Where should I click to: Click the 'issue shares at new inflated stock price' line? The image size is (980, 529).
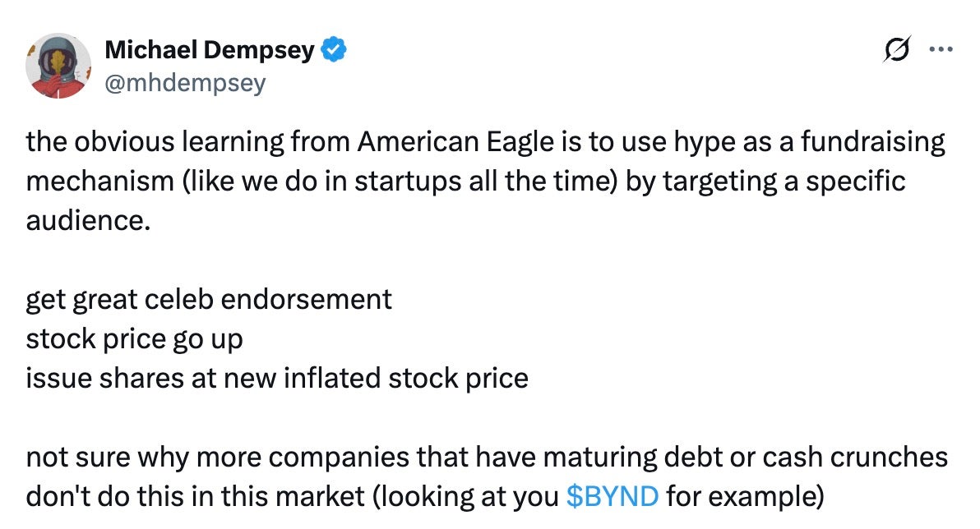click(277, 379)
